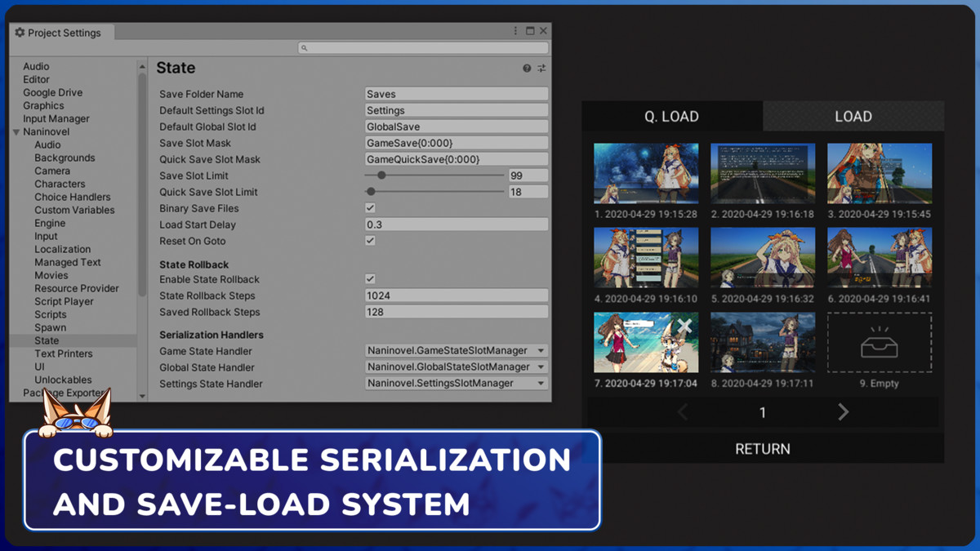Select Graphics in settings list

(43, 105)
